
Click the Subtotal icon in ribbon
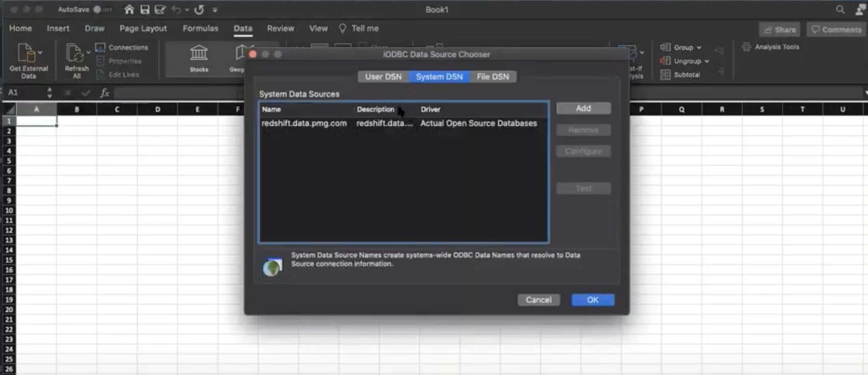click(666, 74)
